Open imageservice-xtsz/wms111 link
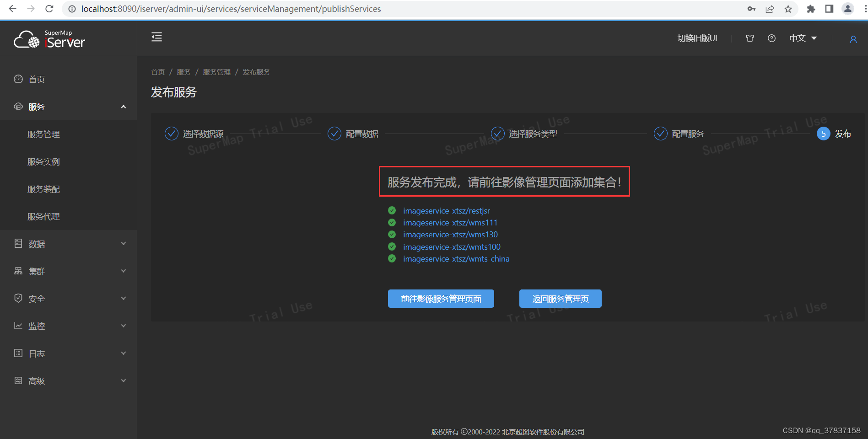868x439 pixels. click(x=450, y=223)
